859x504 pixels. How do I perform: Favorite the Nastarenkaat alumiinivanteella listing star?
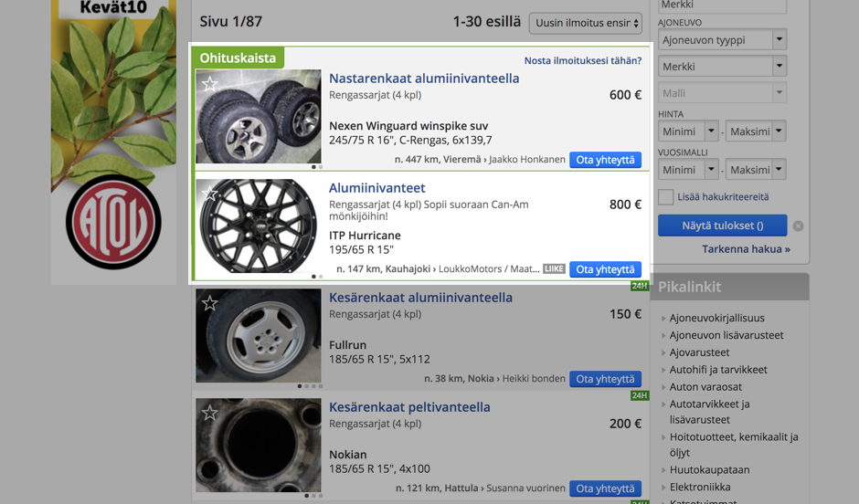coord(210,84)
